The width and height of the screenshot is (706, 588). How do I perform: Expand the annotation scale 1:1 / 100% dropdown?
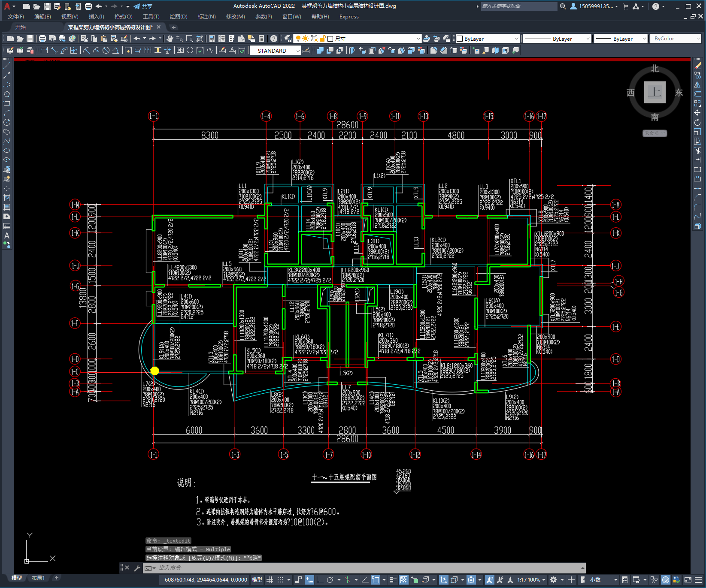pyautogui.click(x=531, y=580)
